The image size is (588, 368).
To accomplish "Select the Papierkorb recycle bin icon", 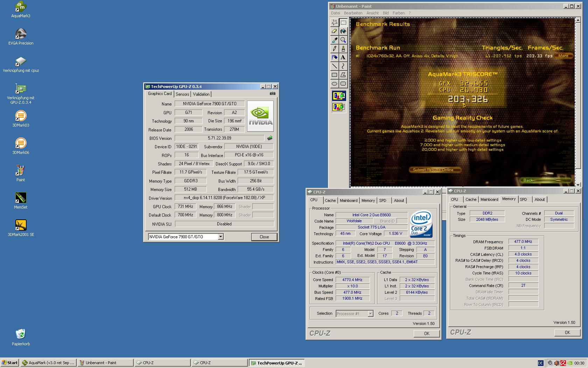I will point(21,338).
